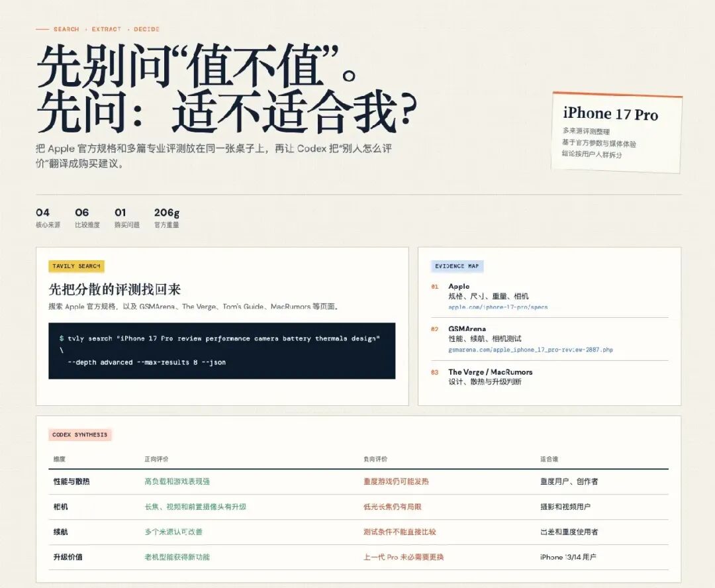Viewport: 715px width, 588px height.
Task: Click the 206g 官方重量 stat
Action: click(x=167, y=218)
